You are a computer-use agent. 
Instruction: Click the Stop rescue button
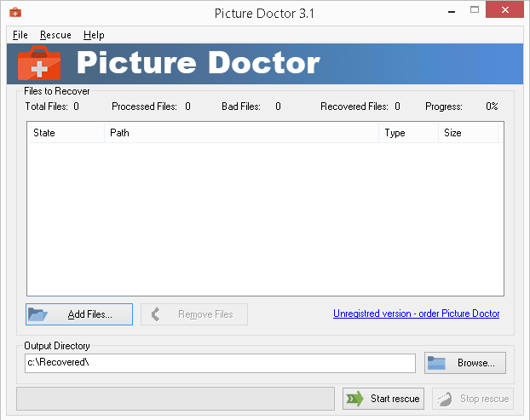pyautogui.click(x=473, y=399)
